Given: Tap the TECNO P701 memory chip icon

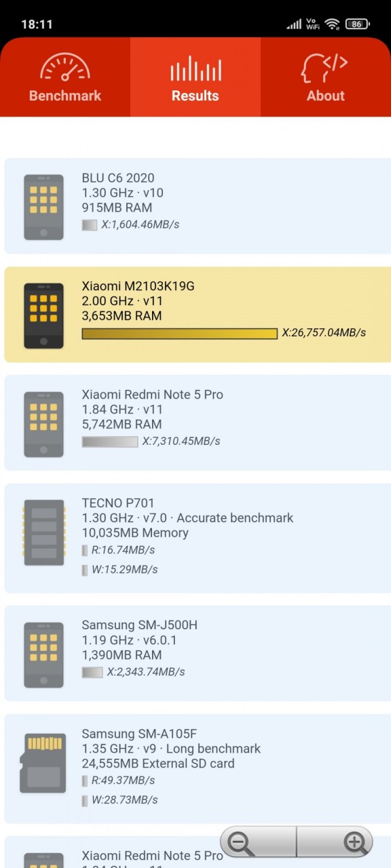Looking at the screenshot, I should (44, 533).
